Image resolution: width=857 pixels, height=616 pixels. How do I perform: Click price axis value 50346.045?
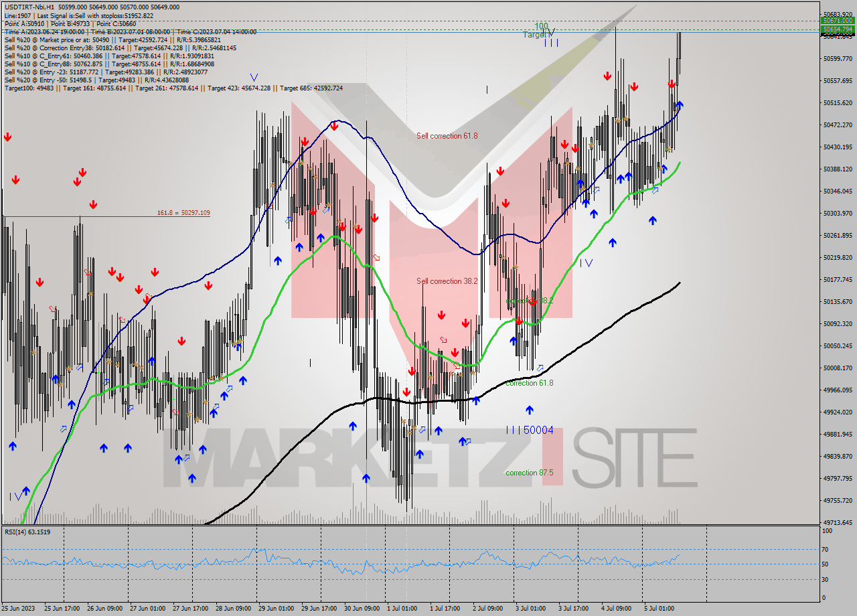838,191
